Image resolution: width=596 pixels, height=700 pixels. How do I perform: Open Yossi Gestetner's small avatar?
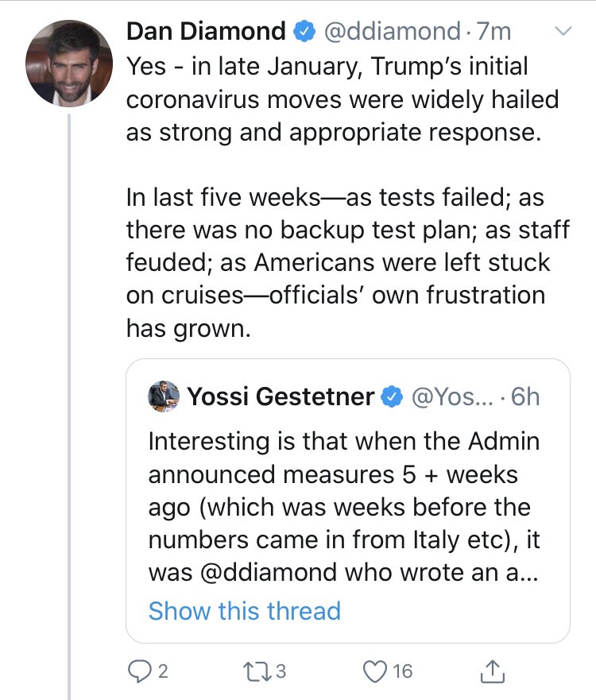click(x=164, y=396)
